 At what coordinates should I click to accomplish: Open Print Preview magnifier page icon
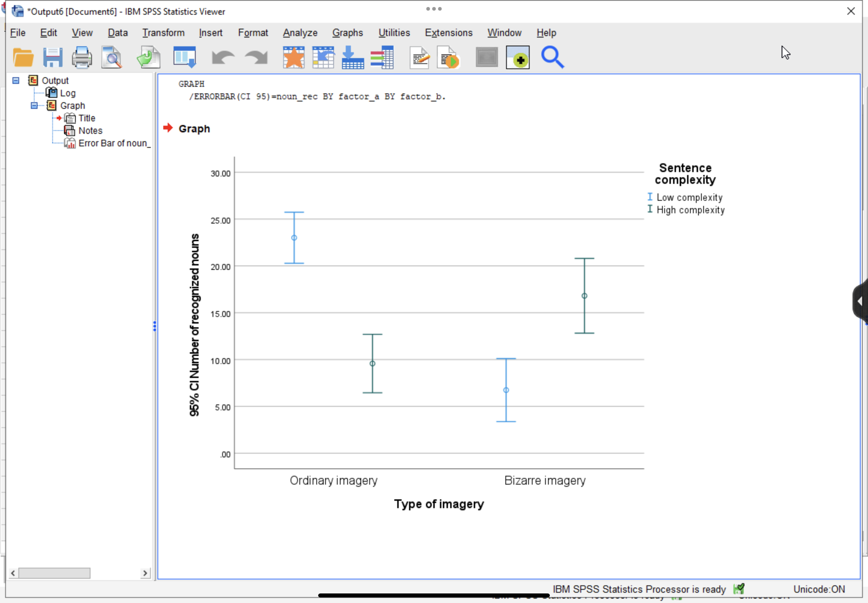(x=111, y=58)
